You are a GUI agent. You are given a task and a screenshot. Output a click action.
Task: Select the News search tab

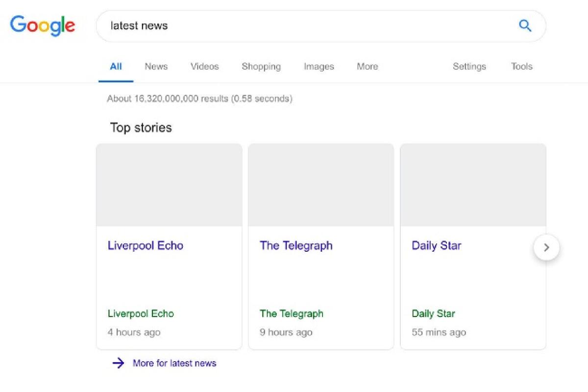[x=156, y=66]
